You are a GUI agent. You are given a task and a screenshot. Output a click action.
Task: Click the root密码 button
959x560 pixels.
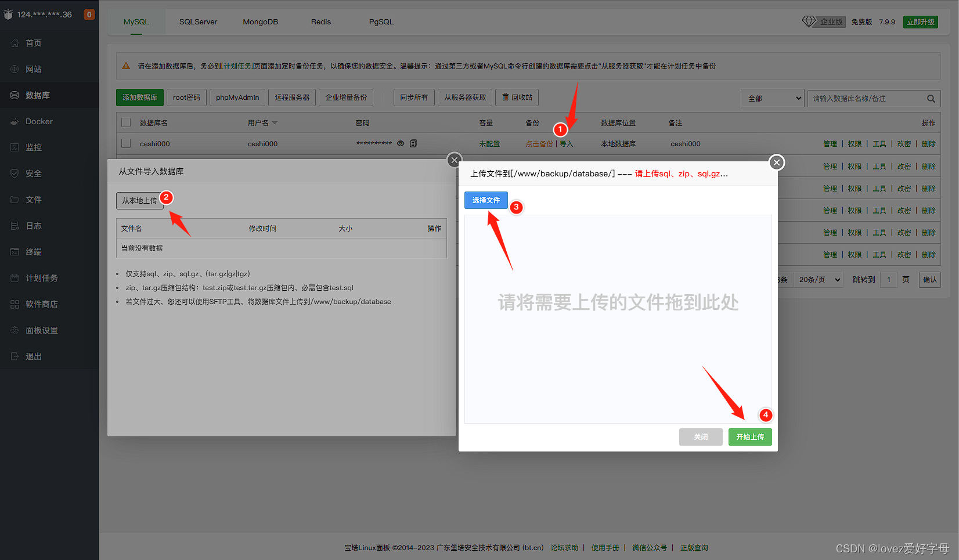[186, 97]
